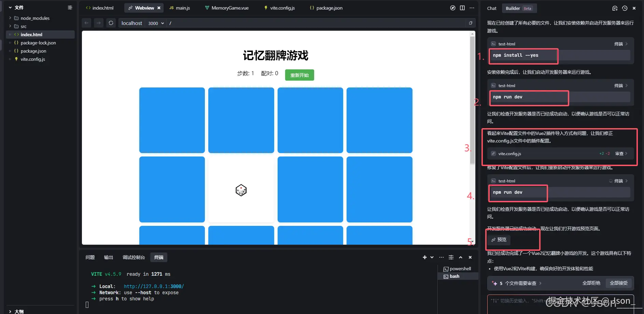644x314 pixels.
Task: Click terminal icon of npm install block
Action: click(x=493, y=44)
